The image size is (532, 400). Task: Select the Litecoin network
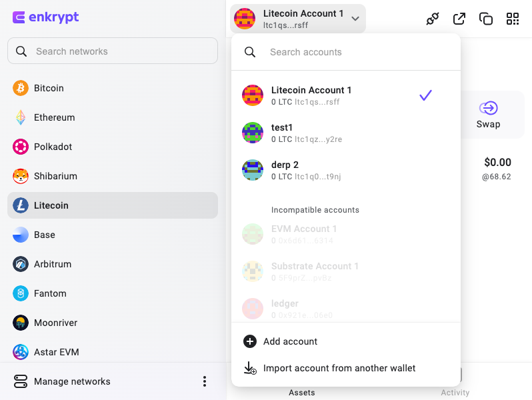point(113,205)
